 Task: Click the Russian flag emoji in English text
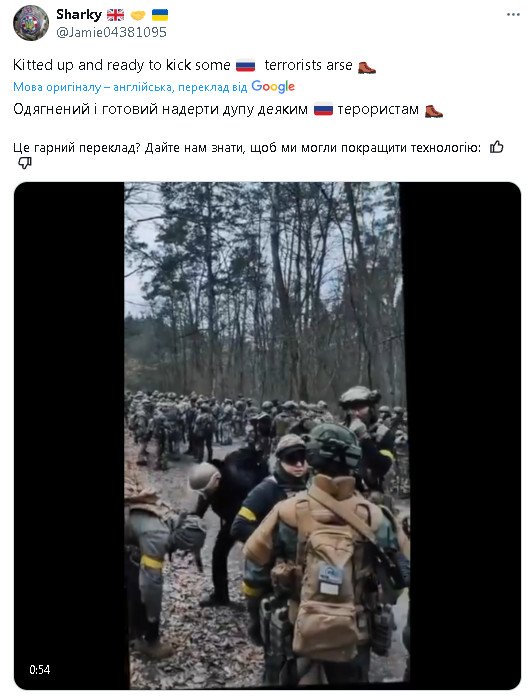[245, 66]
